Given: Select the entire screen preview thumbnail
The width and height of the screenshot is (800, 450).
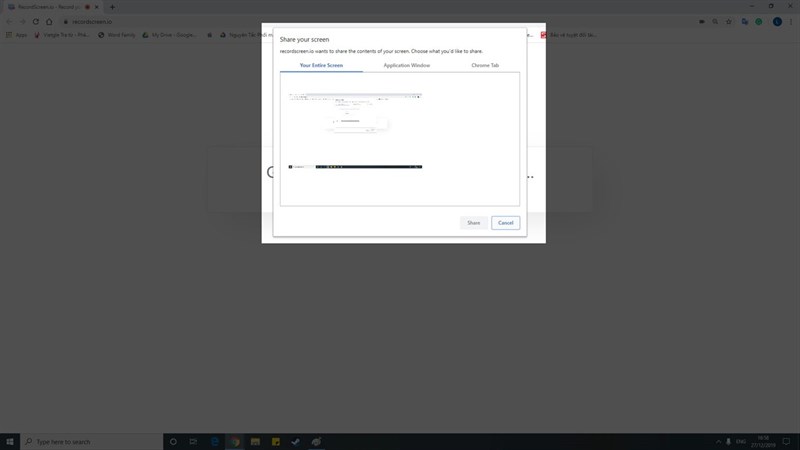Looking at the screenshot, I should [x=355, y=131].
